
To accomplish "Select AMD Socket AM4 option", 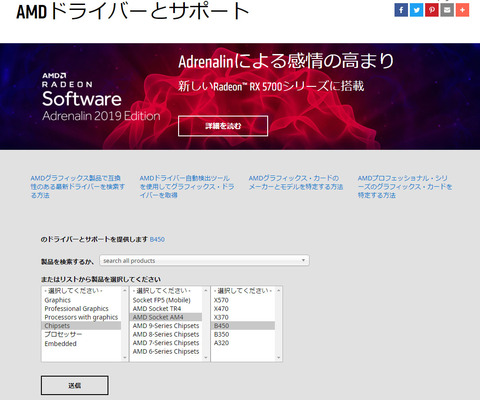I will (x=166, y=317).
